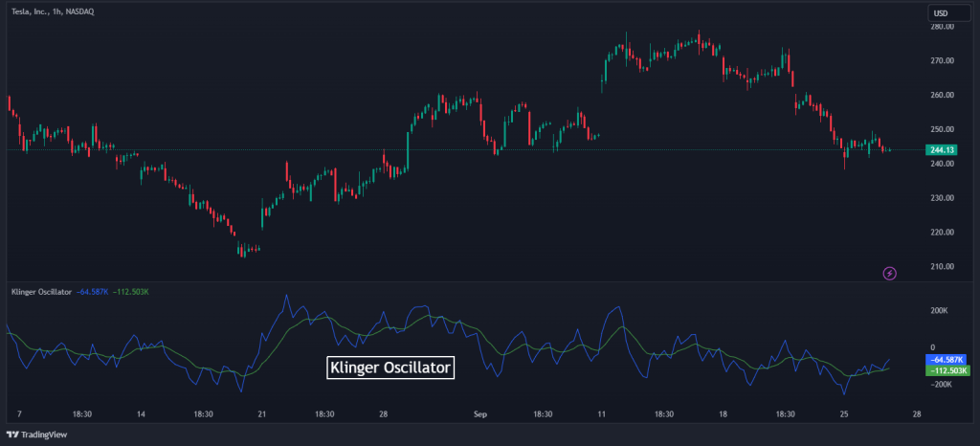
Task: Click the 21 date marker on time axis
Action: 261,414
